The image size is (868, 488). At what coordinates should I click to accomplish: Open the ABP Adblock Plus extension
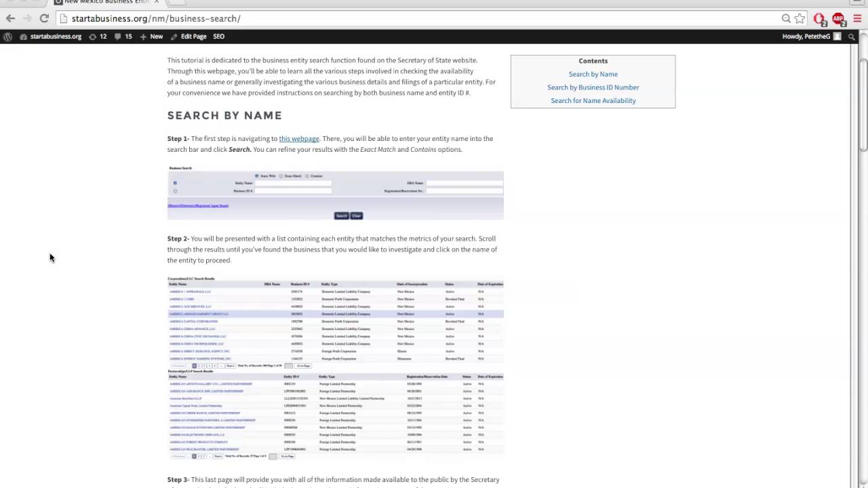(x=839, y=19)
